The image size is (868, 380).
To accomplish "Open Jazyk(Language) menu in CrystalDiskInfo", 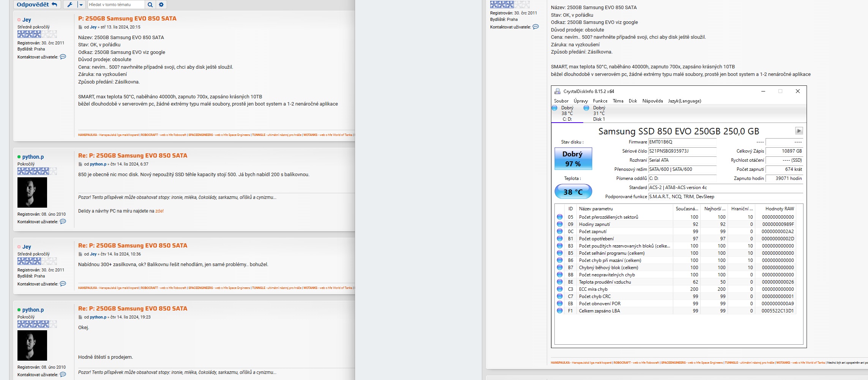I will (685, 101).
